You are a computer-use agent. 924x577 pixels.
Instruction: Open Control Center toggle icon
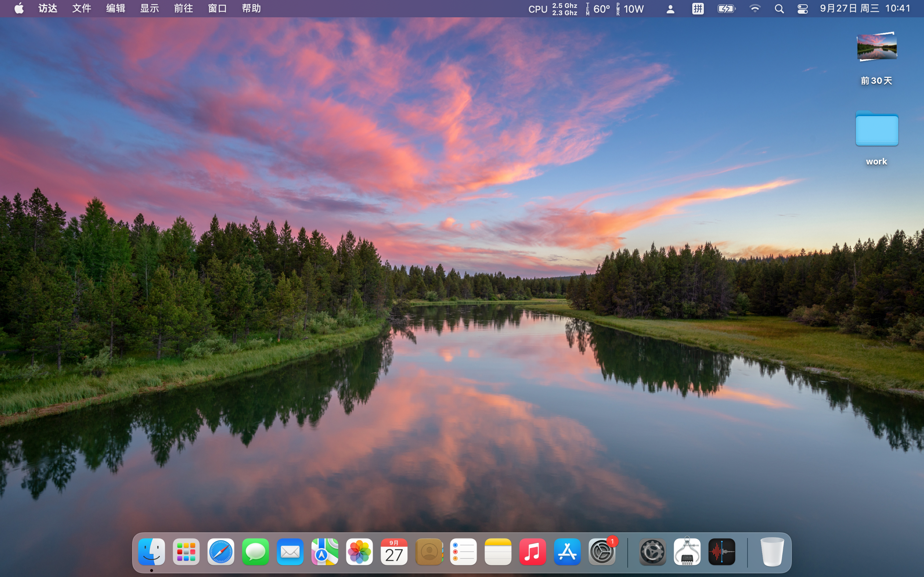802,9
